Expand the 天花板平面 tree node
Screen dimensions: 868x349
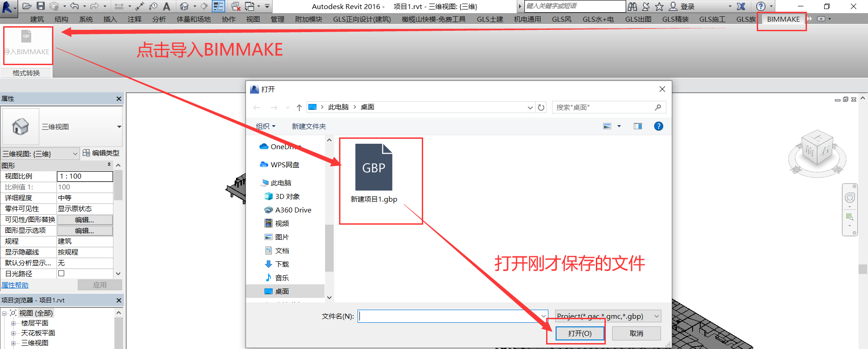click(x=13, y=333)
